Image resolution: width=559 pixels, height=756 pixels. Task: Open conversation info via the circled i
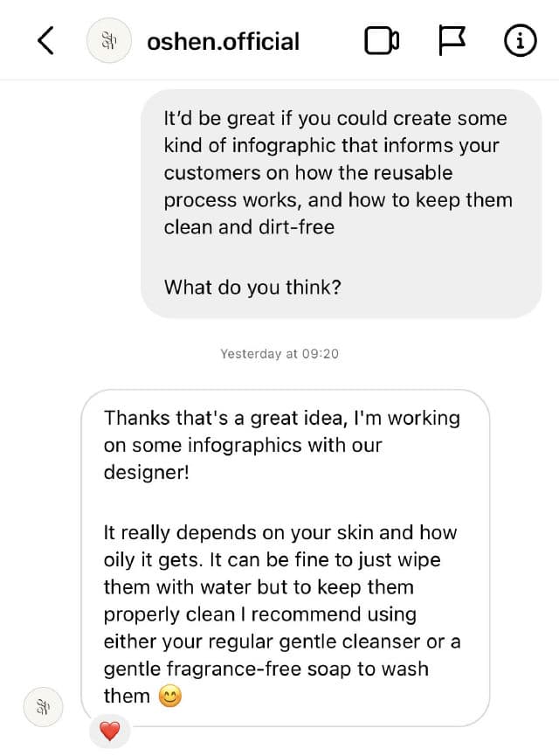pyautogui.click(x=521, y=41)
